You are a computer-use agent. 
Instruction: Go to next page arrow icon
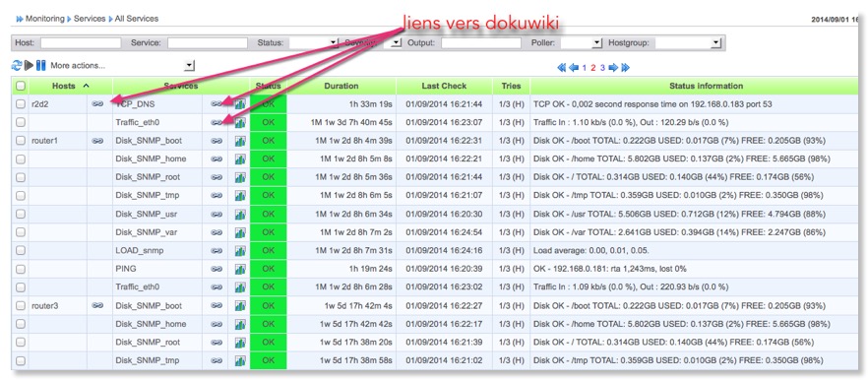613,68
